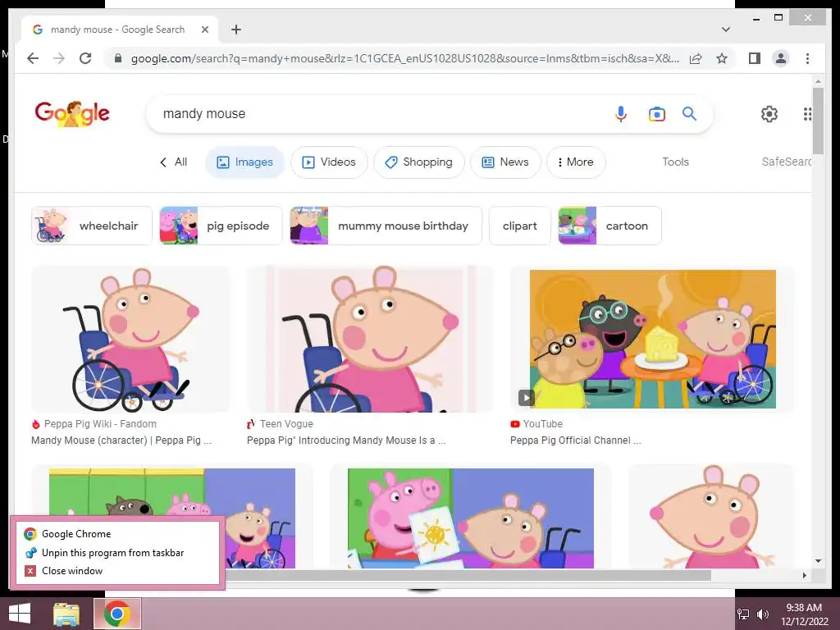Open the tab search chevron in title bar

tap(726, 30)
